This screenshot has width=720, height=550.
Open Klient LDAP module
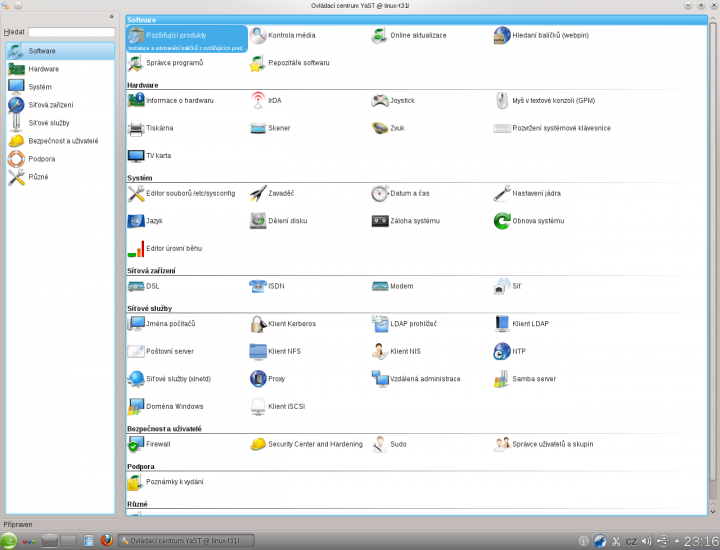[x=521, y=324]
